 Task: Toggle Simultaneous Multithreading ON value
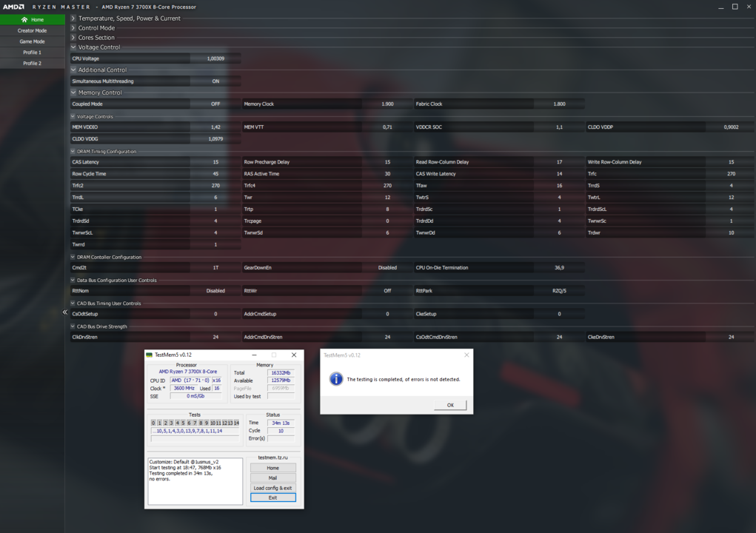[x=215, y=81]
